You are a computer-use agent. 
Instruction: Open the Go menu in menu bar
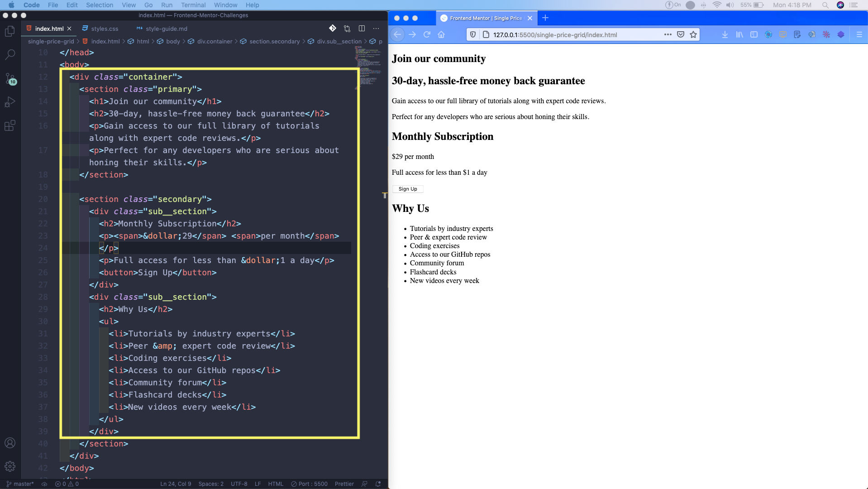point(148,5)
